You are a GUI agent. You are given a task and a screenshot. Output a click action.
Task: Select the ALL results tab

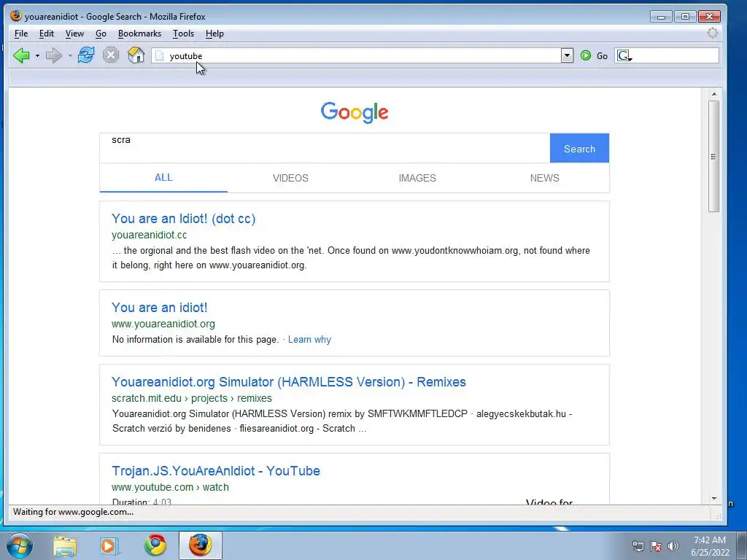click(163, 178)
